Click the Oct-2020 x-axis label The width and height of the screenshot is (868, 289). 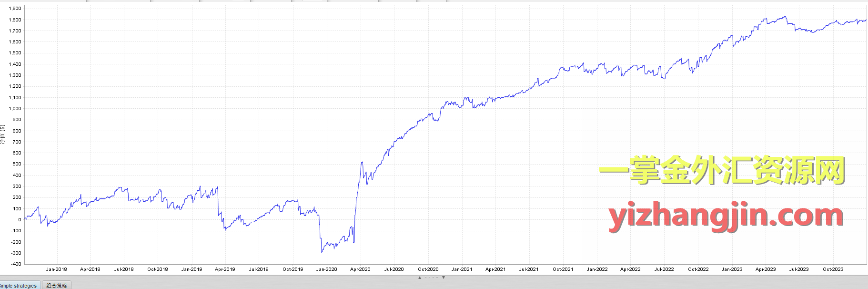(x=428, y=269)
